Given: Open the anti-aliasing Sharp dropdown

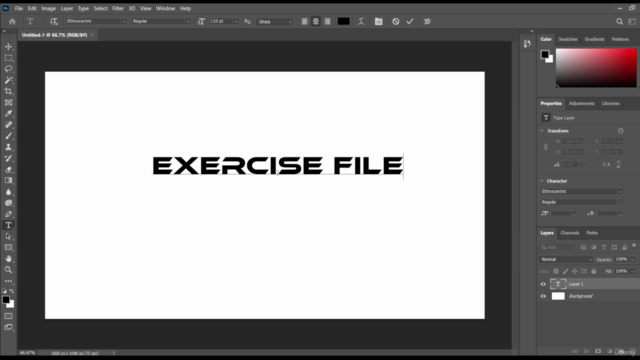Looking at the screenshot, I should coord(290,22).
